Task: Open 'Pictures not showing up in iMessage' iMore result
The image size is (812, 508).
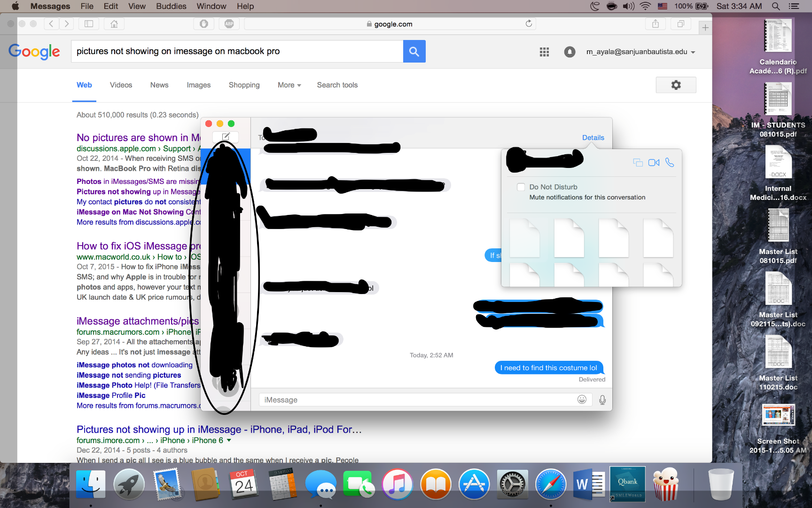Action: pyautogui.click(x=219, y=429)
